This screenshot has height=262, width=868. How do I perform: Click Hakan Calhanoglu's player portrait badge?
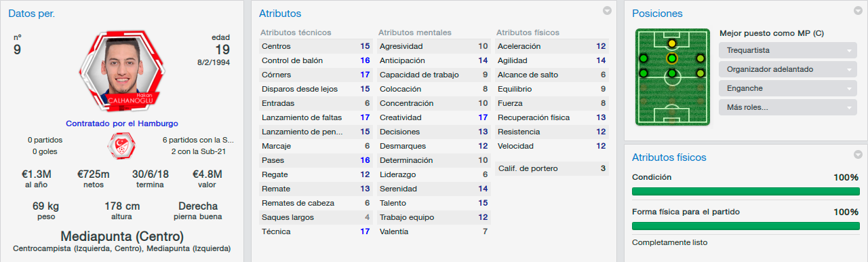tap(122, 73)
